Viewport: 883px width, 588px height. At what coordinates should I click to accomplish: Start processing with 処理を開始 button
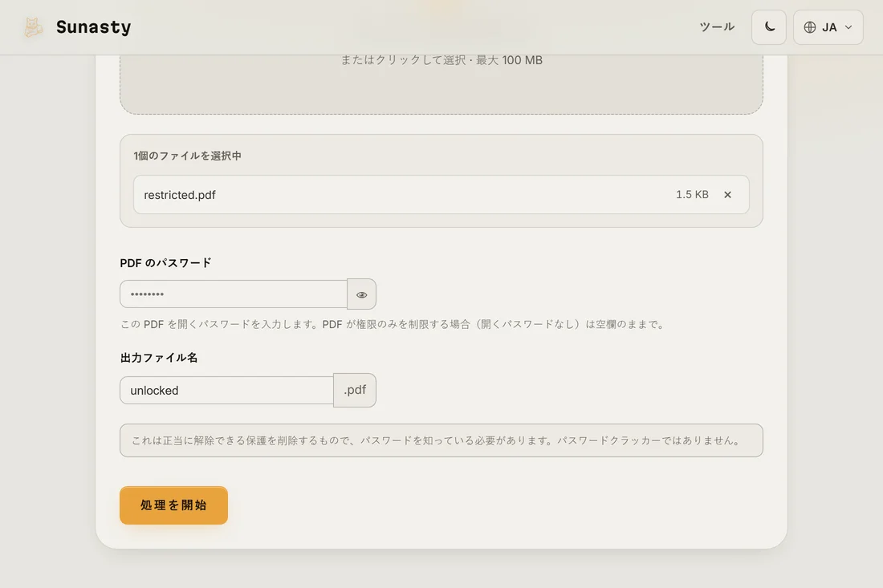point(173,505)
